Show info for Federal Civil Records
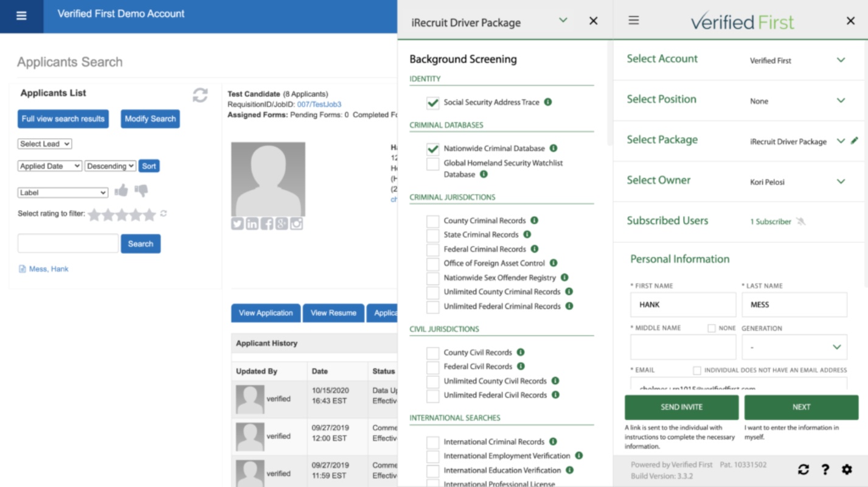This screenshot has width=868, height=487. pos(521,366)
